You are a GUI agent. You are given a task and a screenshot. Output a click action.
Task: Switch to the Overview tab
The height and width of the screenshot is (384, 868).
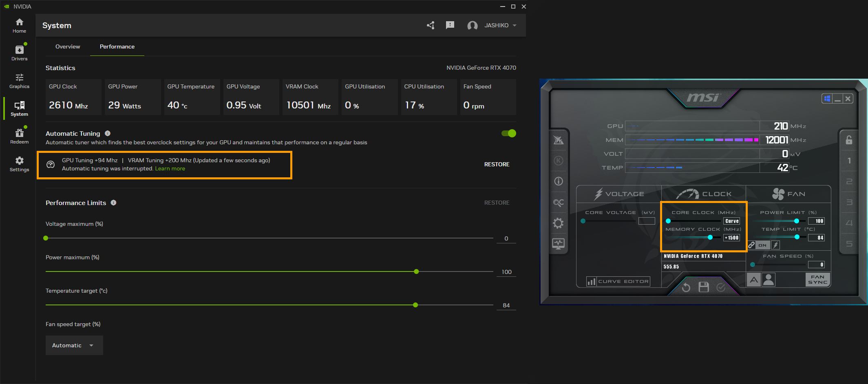(68, 46)
